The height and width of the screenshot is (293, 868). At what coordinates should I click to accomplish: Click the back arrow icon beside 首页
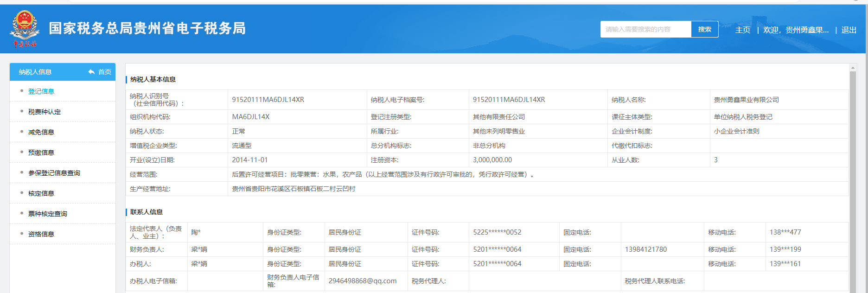point(91,72)
